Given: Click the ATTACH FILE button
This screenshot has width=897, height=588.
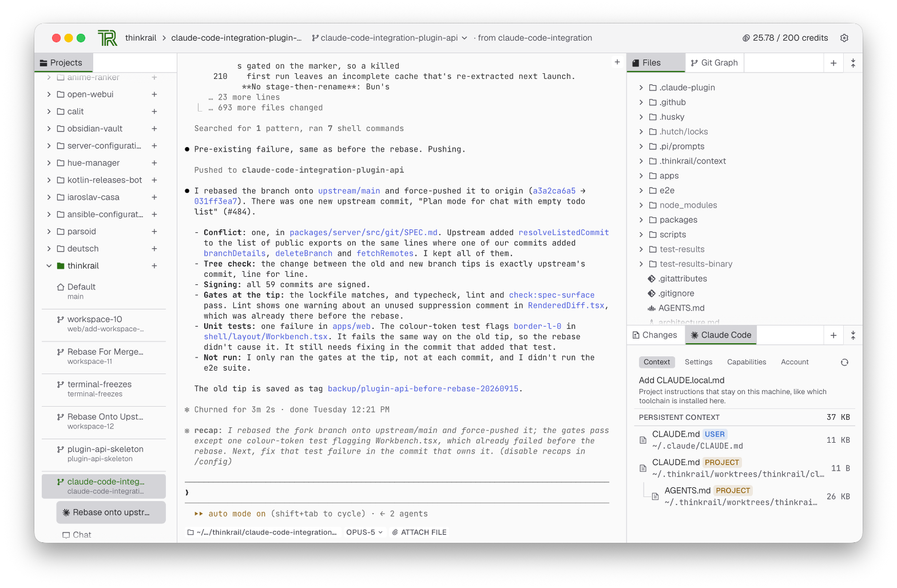Looking at the screenshot, I should tap(419, 533).
